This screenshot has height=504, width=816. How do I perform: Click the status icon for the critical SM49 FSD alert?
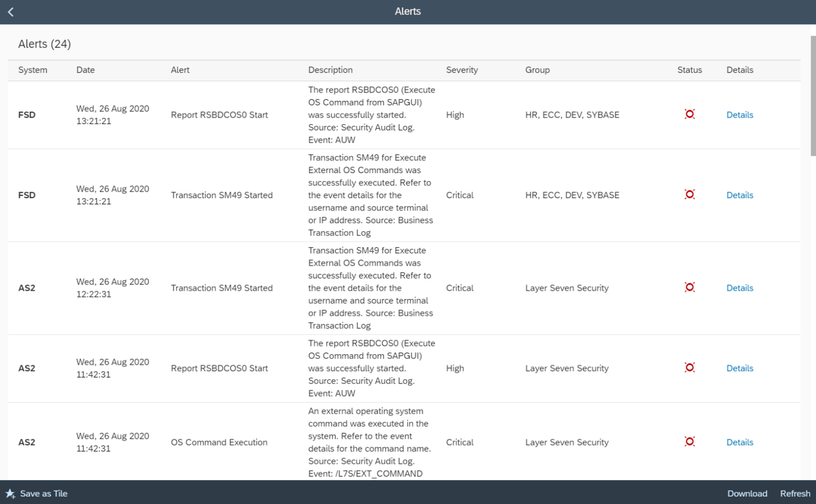[x=690, y=195]
